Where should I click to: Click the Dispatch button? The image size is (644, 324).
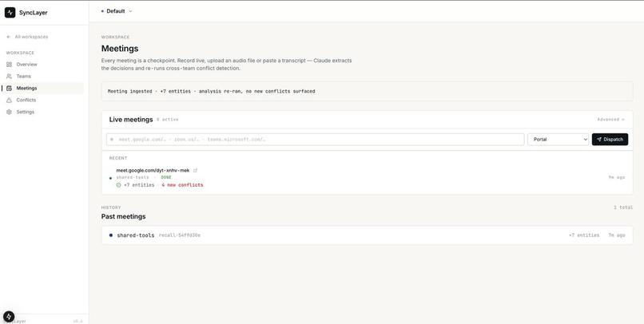click(x=610, y=140)
